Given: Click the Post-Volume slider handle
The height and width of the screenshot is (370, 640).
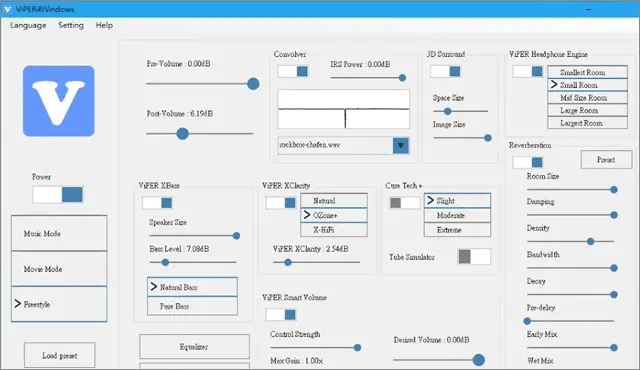Looking at the screenshot, I should click(182, 133).
